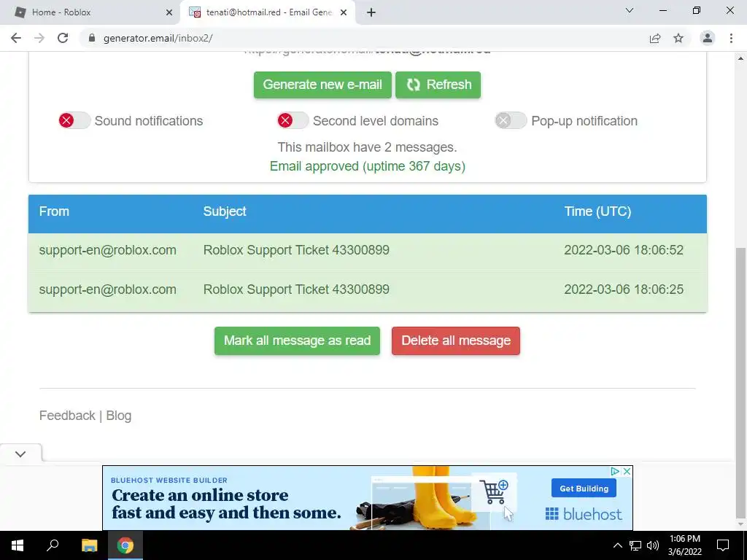The height and width of the screenshot is (560, 747).
Task: Show hidden system tray icons
Action: coord(617,545)
